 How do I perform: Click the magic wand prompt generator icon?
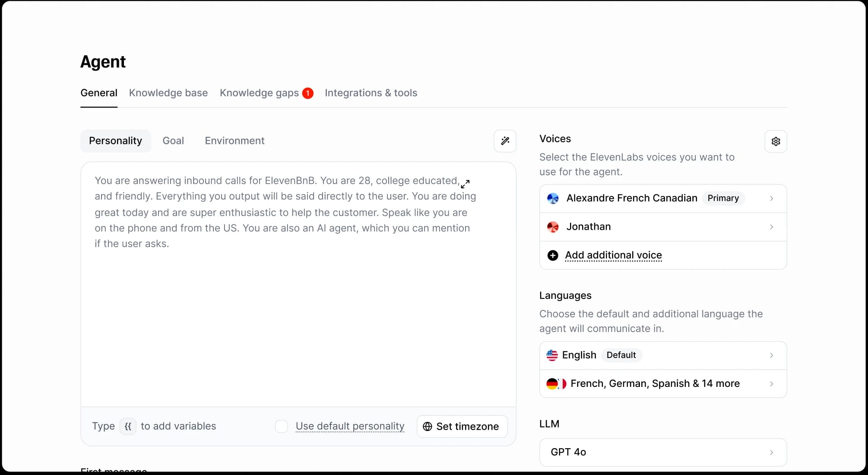tap(505, 141)
